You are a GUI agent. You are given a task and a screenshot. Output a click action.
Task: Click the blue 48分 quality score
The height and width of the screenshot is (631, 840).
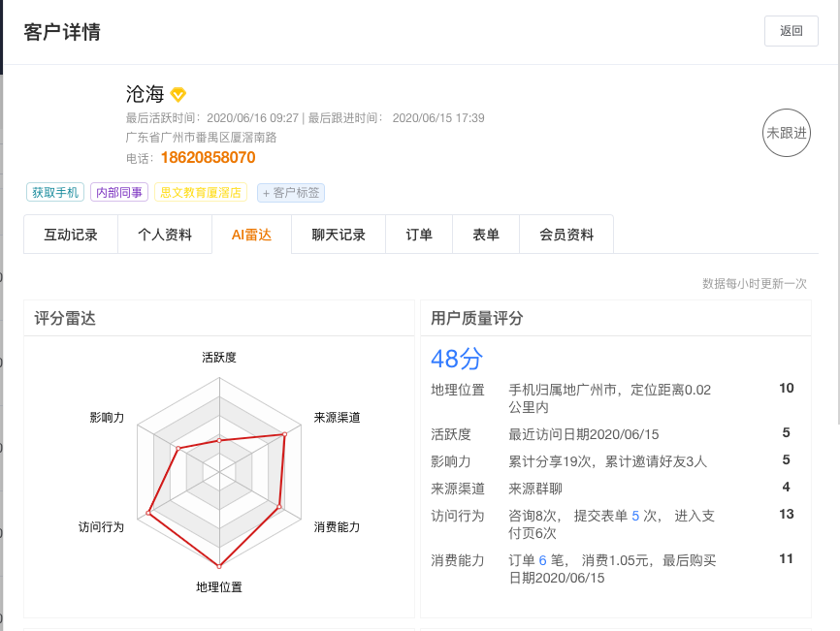[456, 359]
